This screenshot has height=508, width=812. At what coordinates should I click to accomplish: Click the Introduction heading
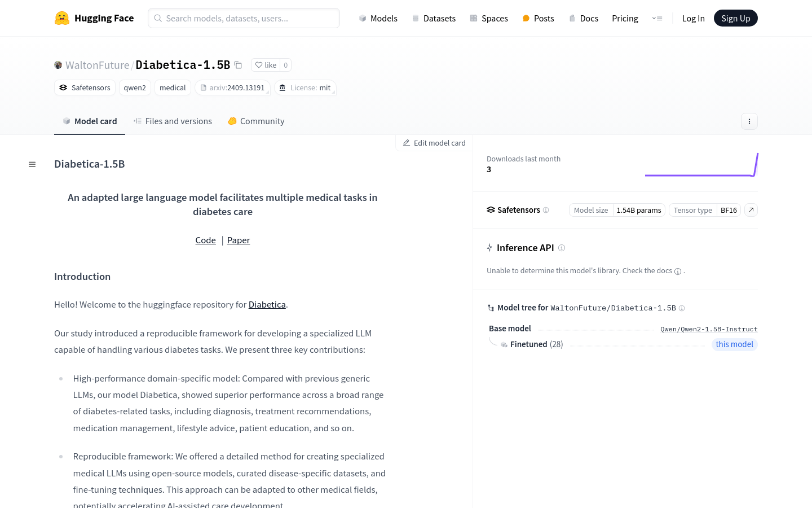coord(82,277)
